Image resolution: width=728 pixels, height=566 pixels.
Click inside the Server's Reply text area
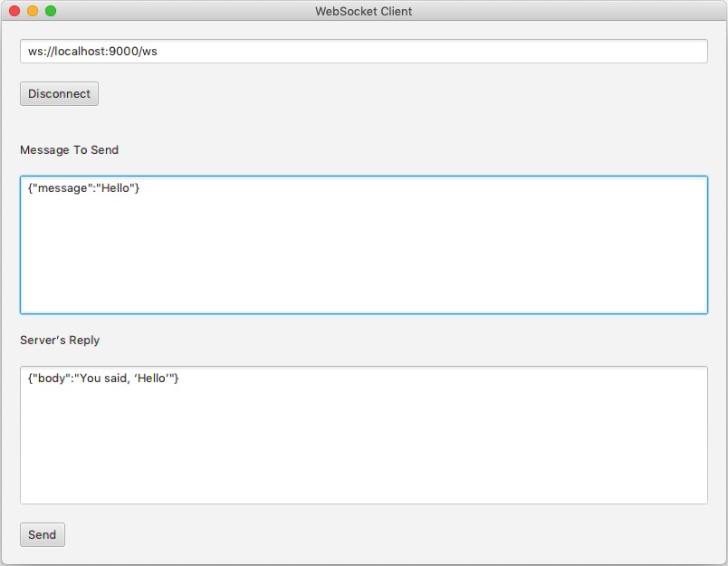pos(363,435)
